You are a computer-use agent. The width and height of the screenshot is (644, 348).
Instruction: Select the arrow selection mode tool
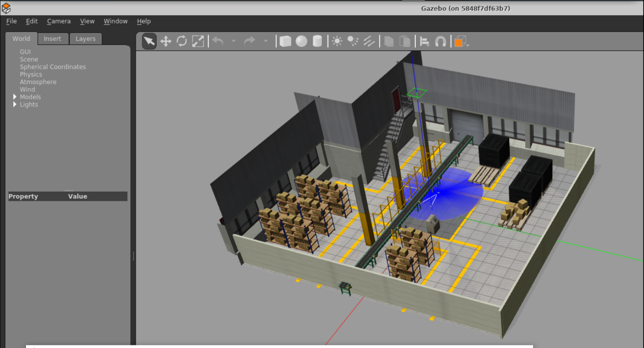pos(149,41)
